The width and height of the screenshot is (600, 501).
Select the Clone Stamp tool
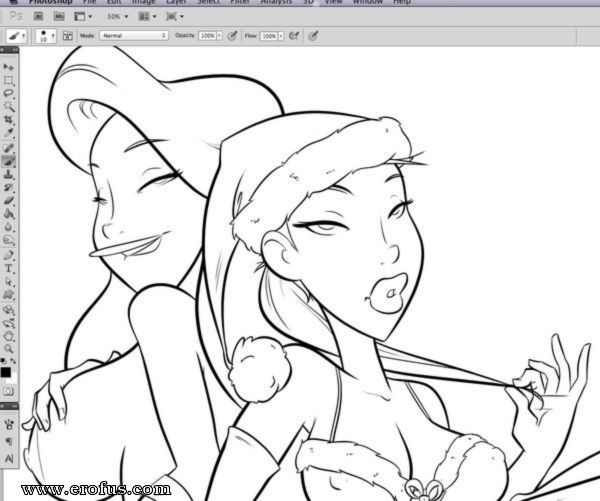tap(8, 175)
